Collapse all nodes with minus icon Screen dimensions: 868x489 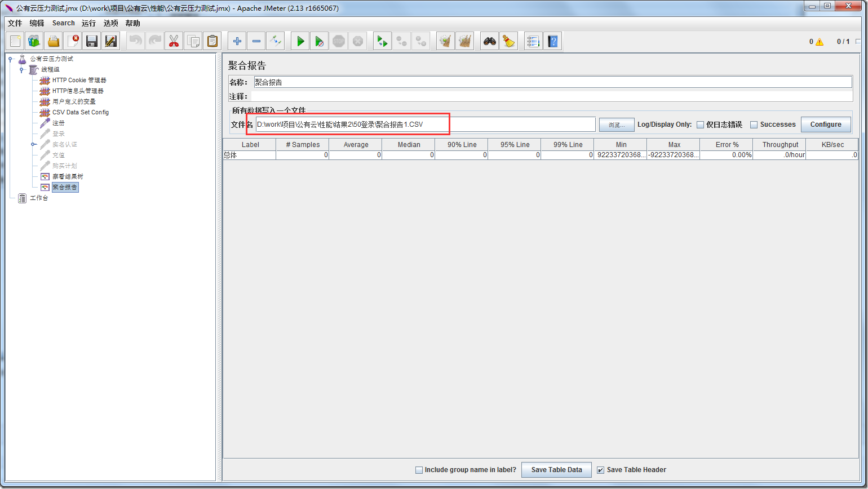(x=256, y=41)
